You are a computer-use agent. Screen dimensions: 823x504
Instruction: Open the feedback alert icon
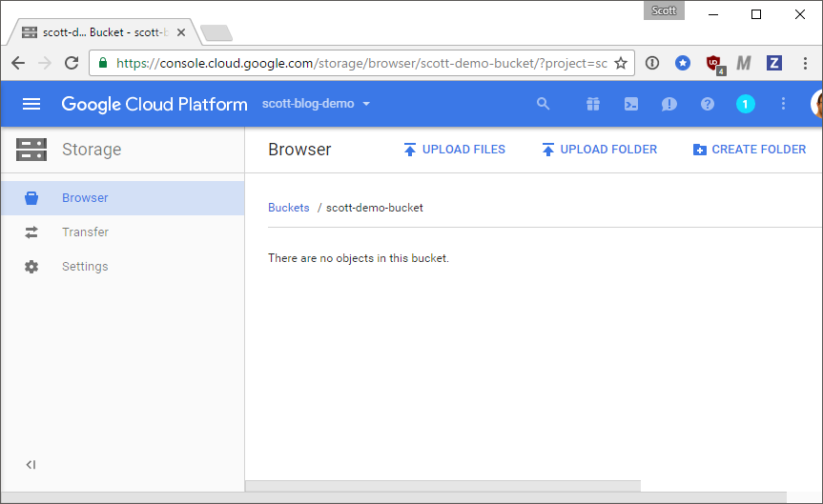tap(669, 104)
